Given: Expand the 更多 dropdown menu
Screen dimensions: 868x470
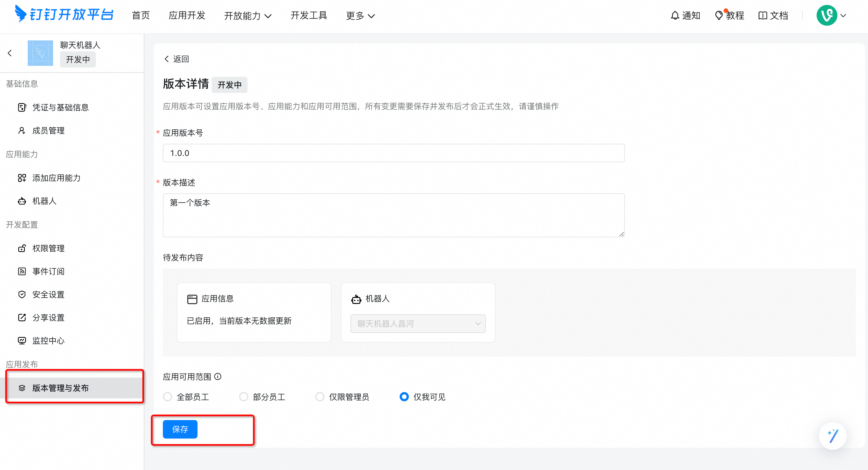Looking at the screenshot, I should click(x=360, y=16).
